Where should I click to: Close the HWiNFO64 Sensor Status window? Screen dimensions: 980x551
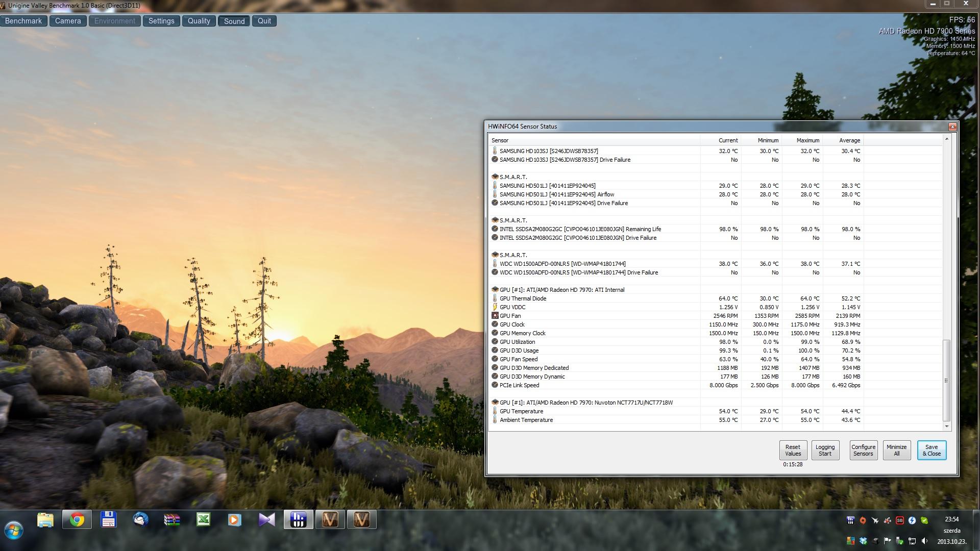(x=952, y=127)
